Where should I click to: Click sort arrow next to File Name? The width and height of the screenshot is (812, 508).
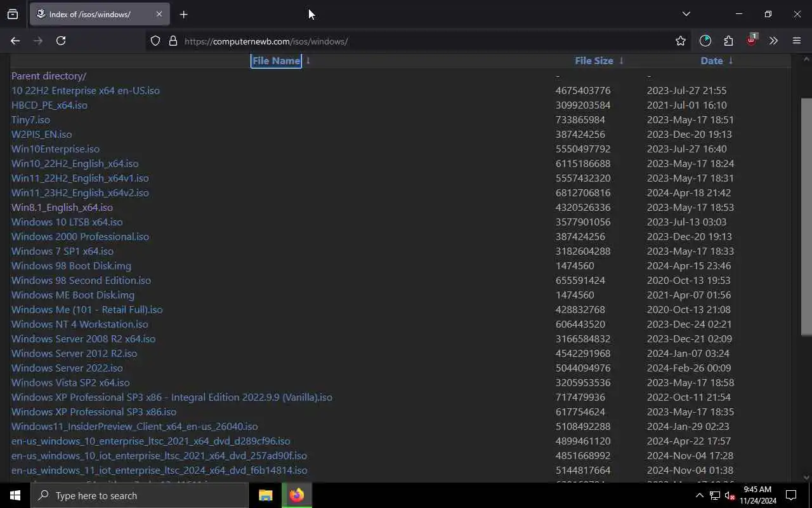click(x=308, y=61)
